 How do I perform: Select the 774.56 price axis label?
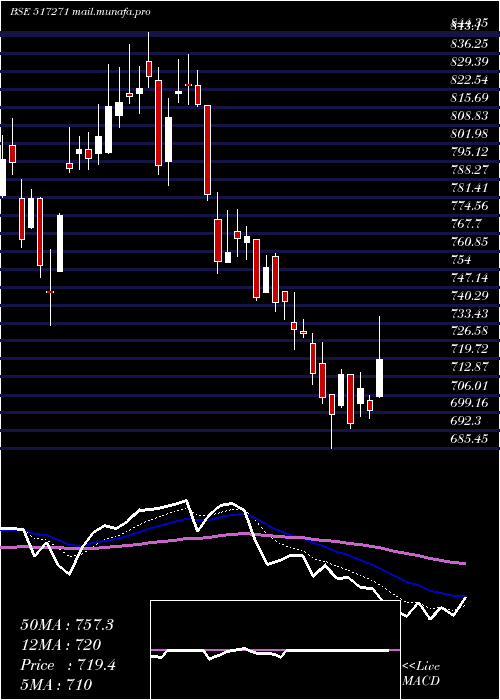(469, 206)
